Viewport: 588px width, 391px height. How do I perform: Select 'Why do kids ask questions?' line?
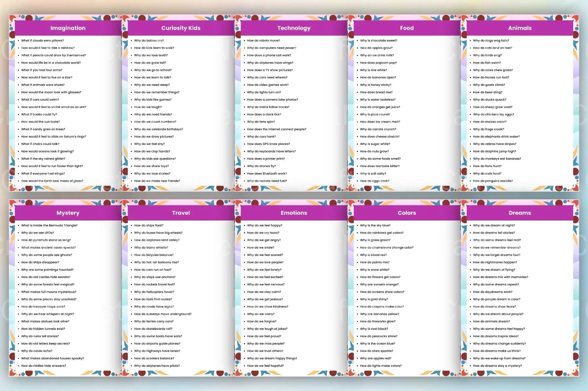[155, 159]
